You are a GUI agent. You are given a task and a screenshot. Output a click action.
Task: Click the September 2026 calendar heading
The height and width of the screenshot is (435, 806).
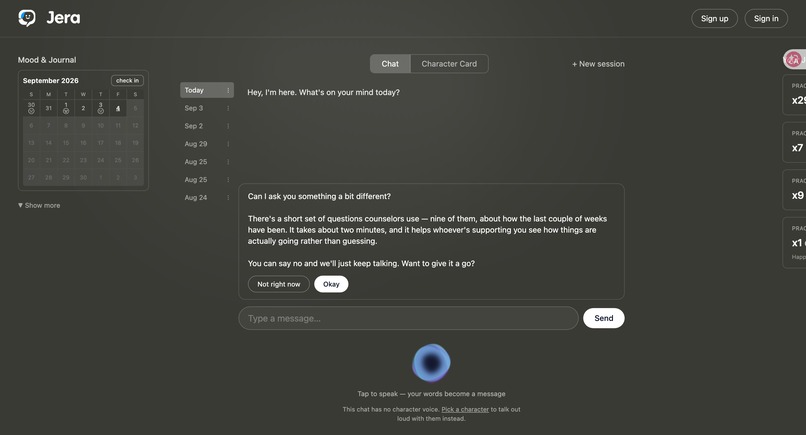click(x=50, y=81)
